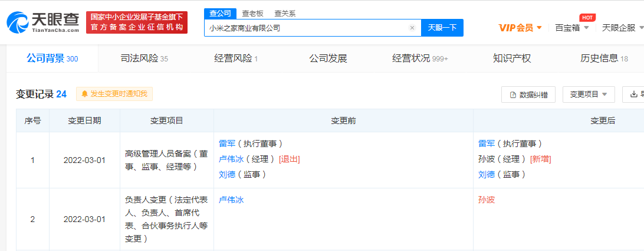Click the red 孙波 link in row 2
The width and height of the screenshot is (644, 251).
487,200
